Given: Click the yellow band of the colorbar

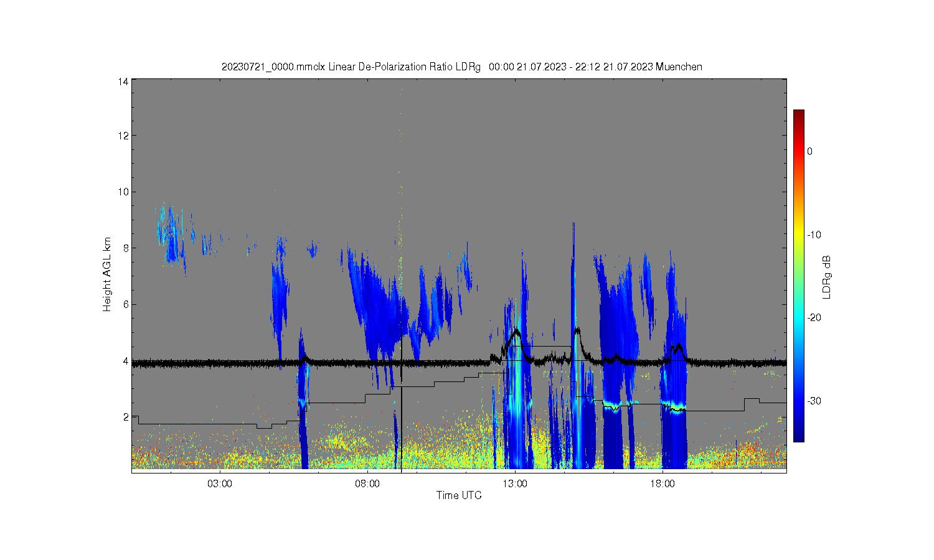Looking at the screenshot, I should pyautogui.click(x=798, y=235).
